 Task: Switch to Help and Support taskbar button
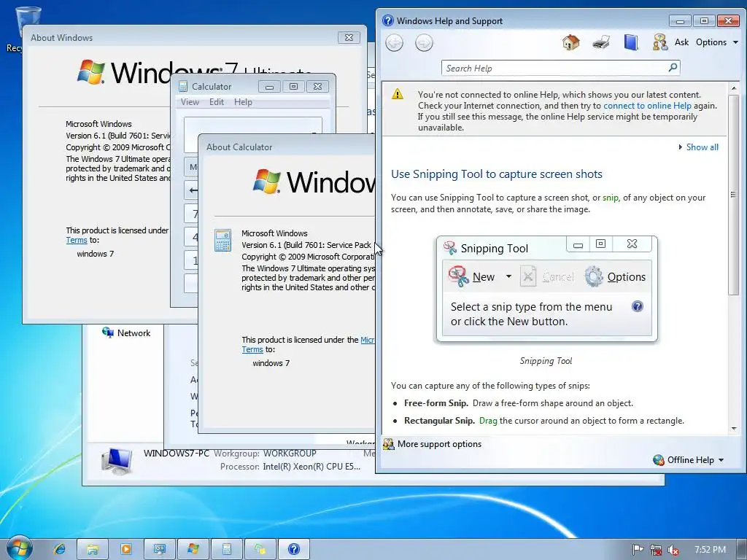[x=294, y=549]
